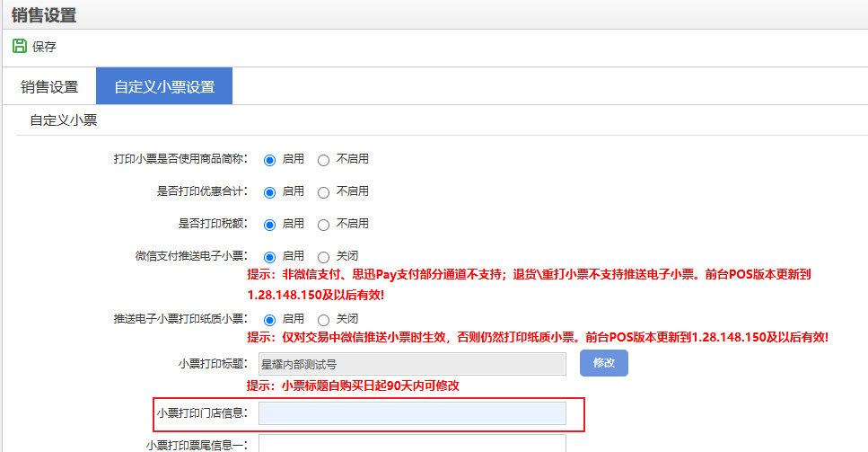Choose 不启用 for 是否打印优惠合计
Image resolution: width=868 pixels, height=452 pixels.
324,192
